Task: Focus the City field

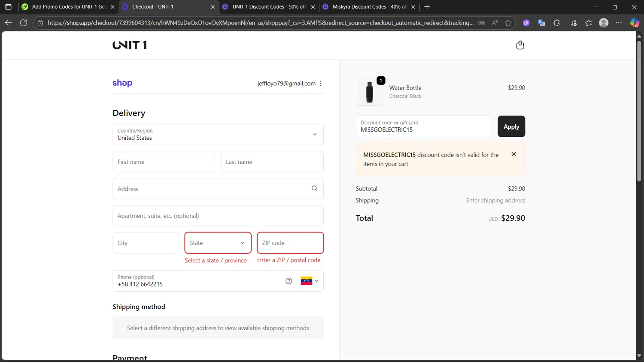Action: (146, 243)
